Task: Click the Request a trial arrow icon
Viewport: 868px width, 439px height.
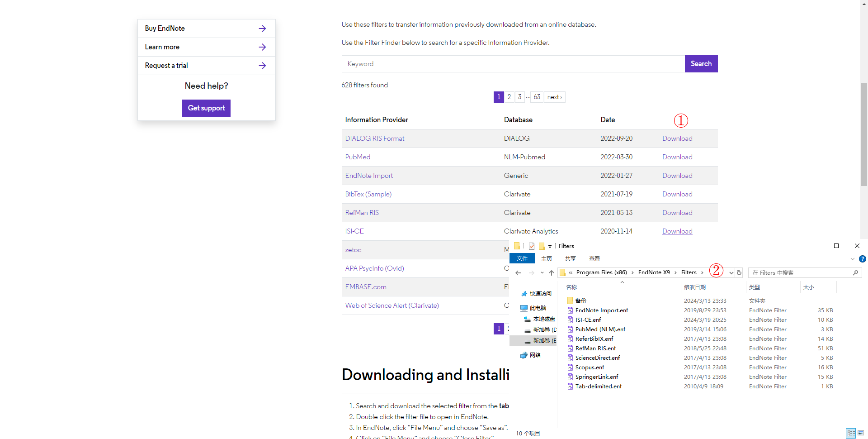Action: click(x=262, y=66)
